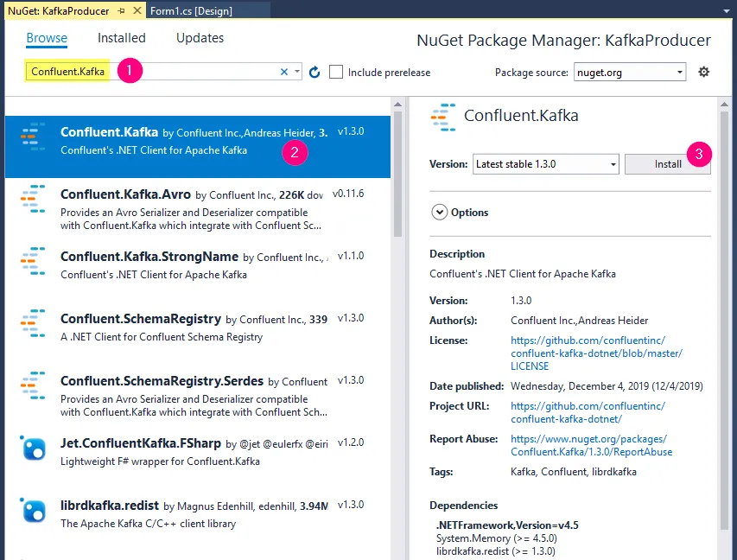The width and height of the screenshot is (737, 560).
Task: Click the Author(s) value Confluent Inc.,Andreas Heider
Action: click(x=579, y=321)
